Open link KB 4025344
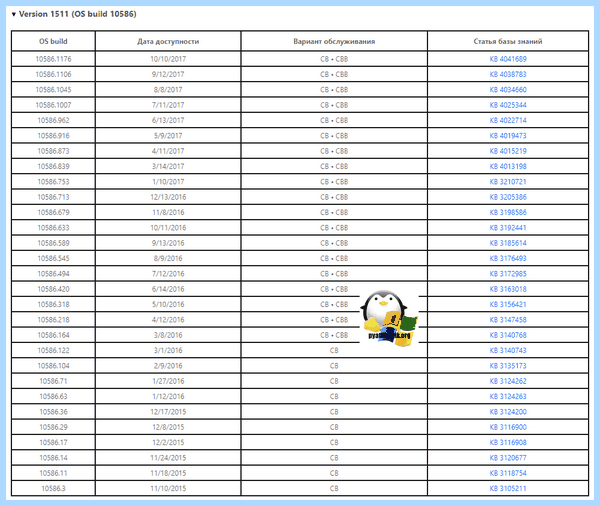Viewport: 600px width, 506px height. coord(508,105)
